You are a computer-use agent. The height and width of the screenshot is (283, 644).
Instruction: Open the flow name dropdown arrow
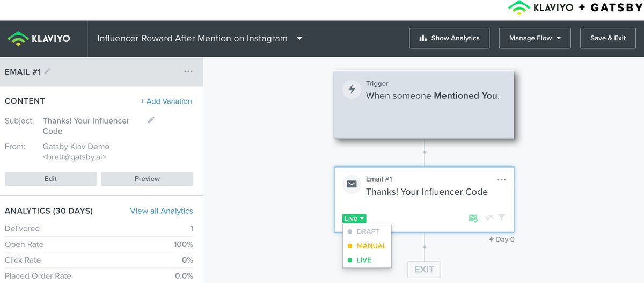point(299,39)
